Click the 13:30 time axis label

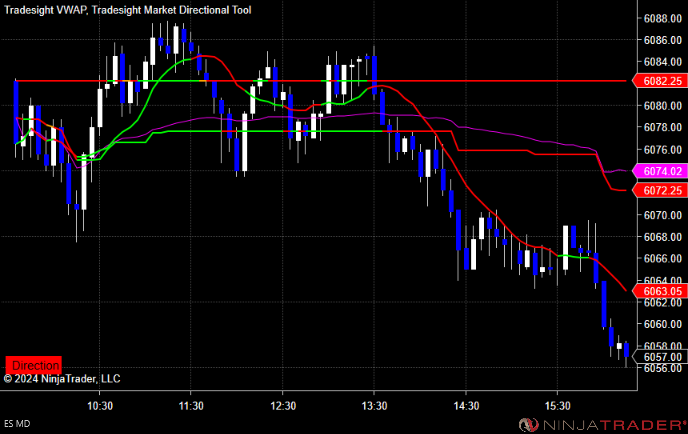(374, 406)
